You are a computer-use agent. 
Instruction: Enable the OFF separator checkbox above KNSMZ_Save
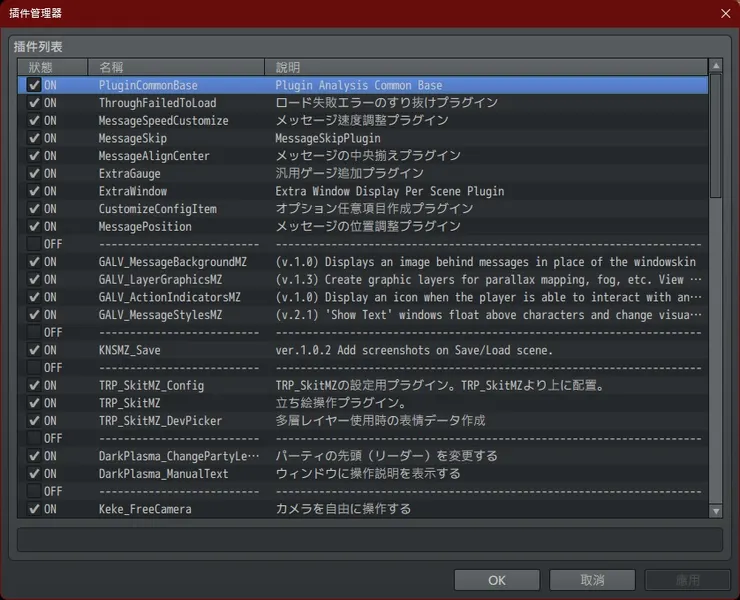(x=34, y=332)
